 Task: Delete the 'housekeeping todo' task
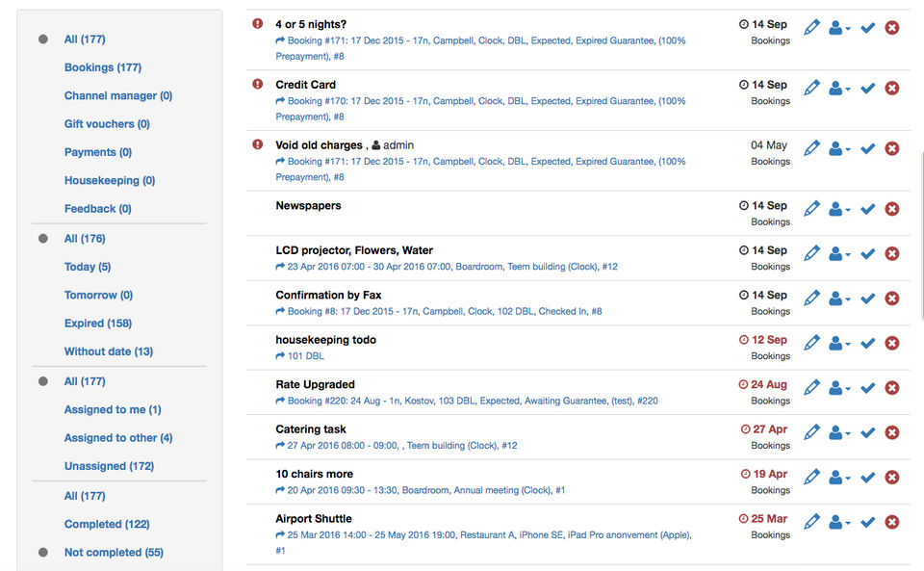coord(892,343)
